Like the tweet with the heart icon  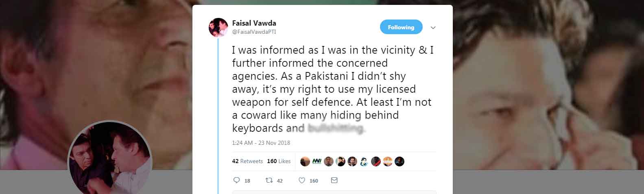click(302, 180)
